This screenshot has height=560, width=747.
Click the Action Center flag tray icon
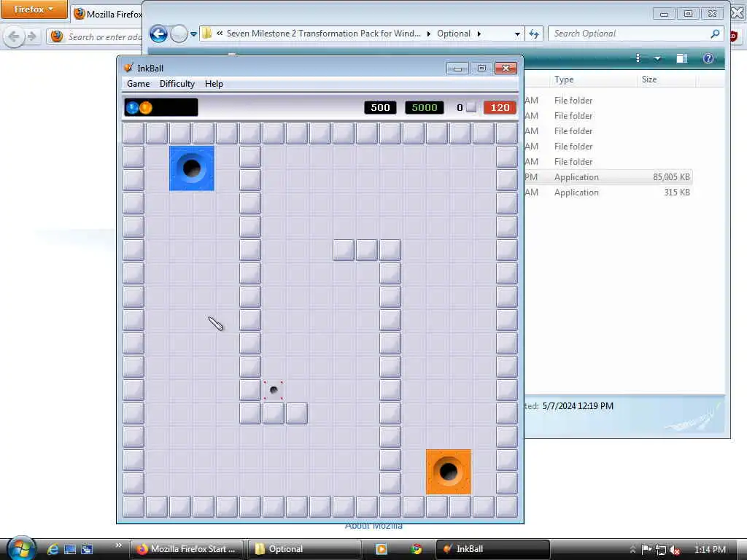646,550
